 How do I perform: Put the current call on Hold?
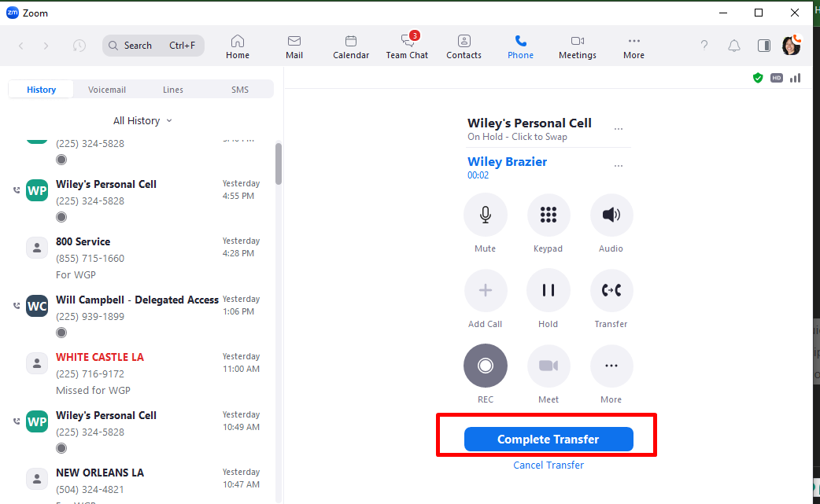pyautogui.click(x=549, y=291)
